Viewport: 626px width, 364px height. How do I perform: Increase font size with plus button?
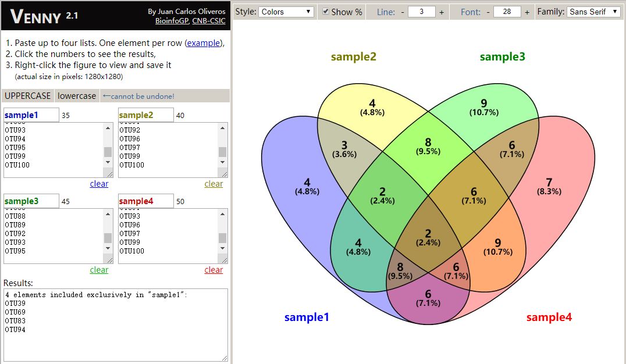click(x=527, y=12)
